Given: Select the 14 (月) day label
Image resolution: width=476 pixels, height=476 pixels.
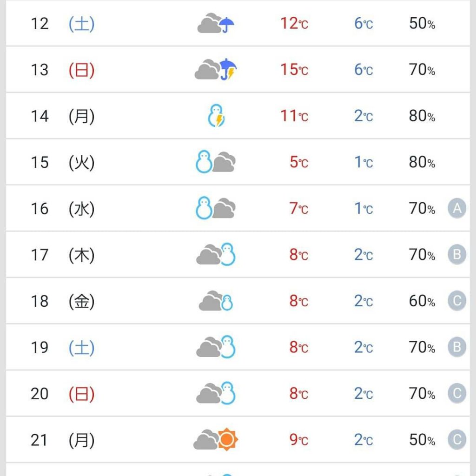Looking at the screenshot, I should pyautogui.click(x=63, y=116).
